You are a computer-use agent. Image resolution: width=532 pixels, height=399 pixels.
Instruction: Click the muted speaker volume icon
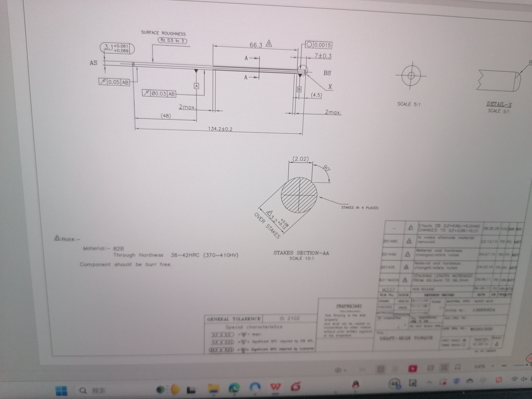click(x=524, y=379)
